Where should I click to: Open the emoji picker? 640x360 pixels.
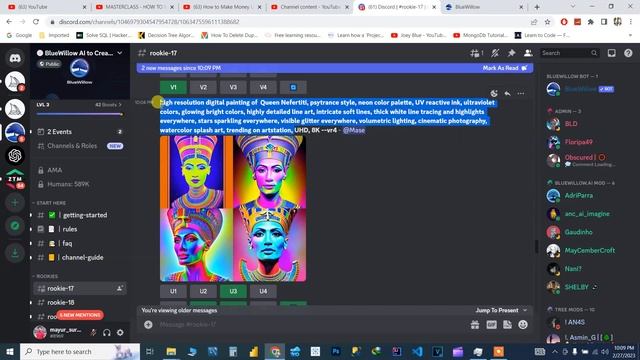pos(523,324)
